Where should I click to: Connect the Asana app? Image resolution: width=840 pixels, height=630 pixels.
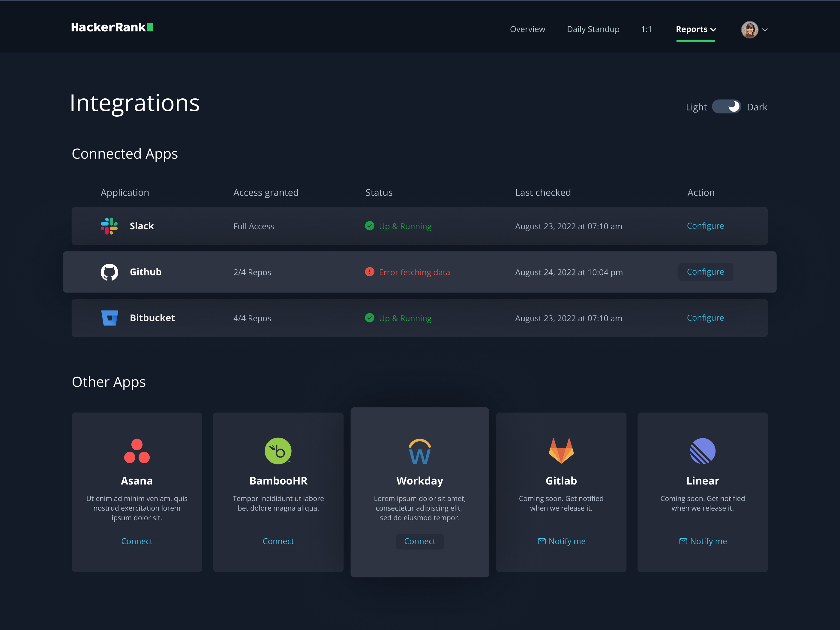[x=137, y=541]
